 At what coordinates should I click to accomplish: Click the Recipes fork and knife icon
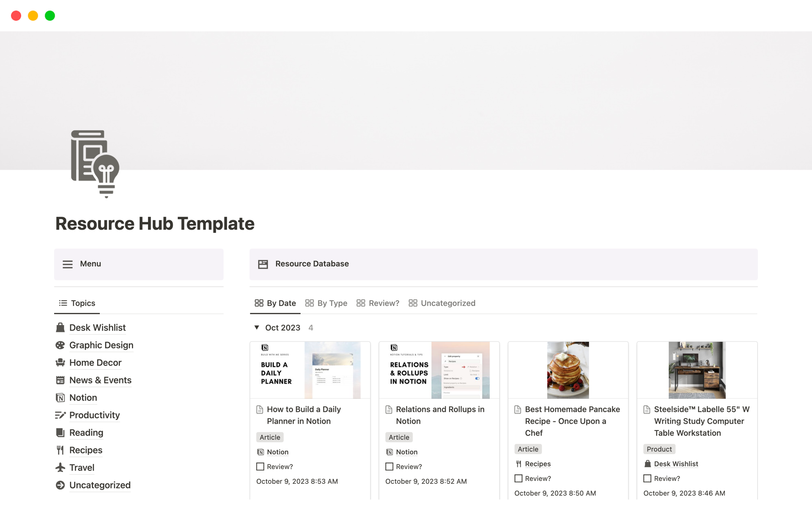60,450
